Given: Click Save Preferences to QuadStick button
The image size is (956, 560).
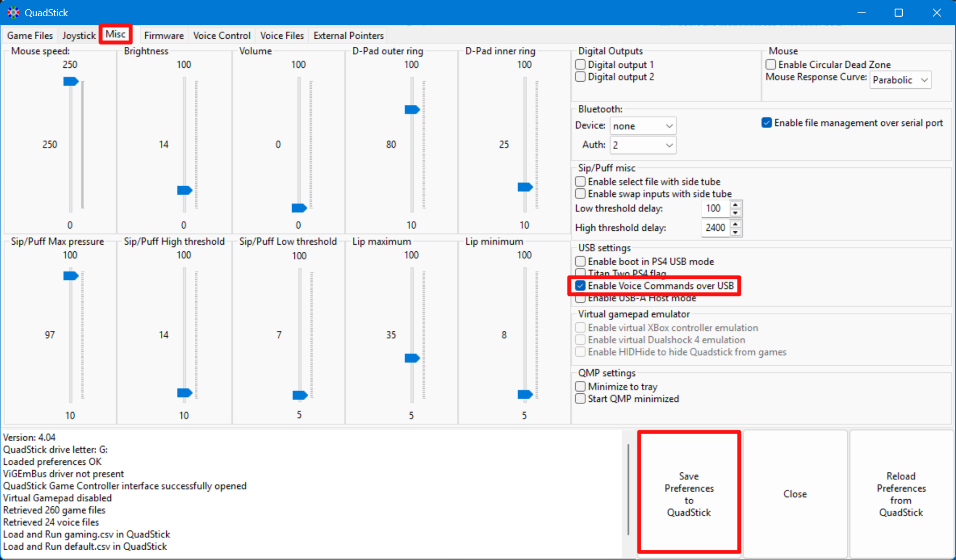Looking at the screenshot, I should coord(689,494).
